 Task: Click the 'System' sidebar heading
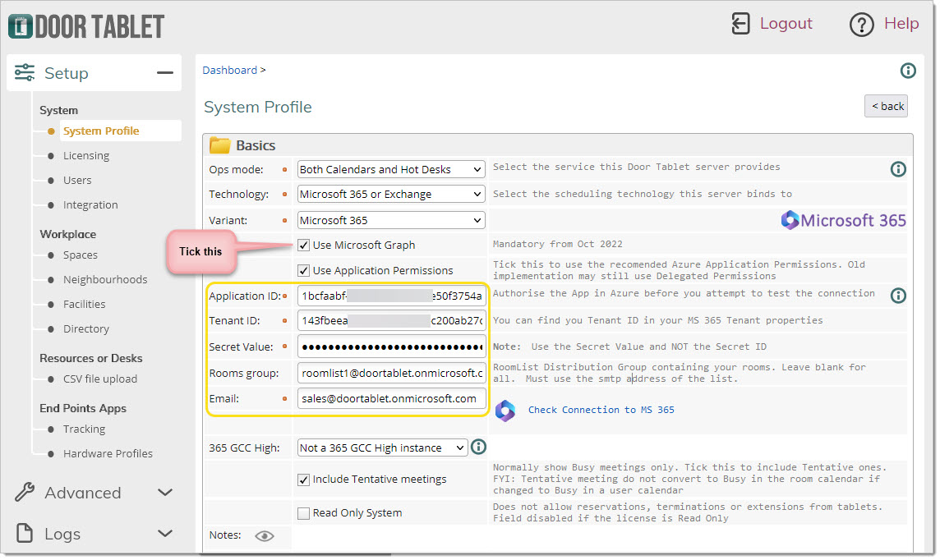point(59,110)
